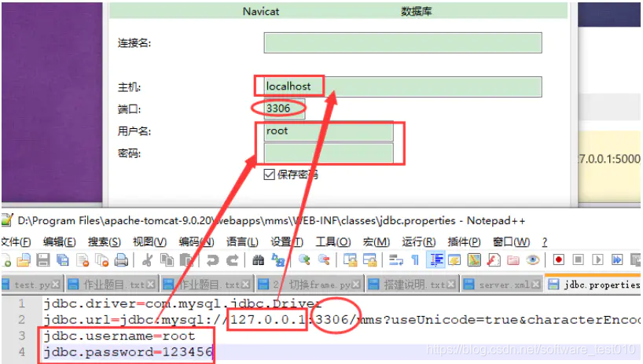Image resolution: width=643 pixels, height=364 pixels.
Task: Click the Open file toolbar icon
Action: 24,260
